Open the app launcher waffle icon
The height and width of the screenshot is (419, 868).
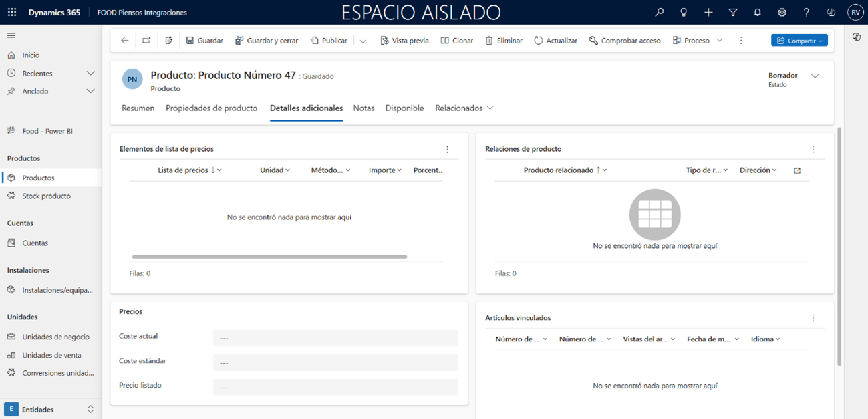(12, 12)
